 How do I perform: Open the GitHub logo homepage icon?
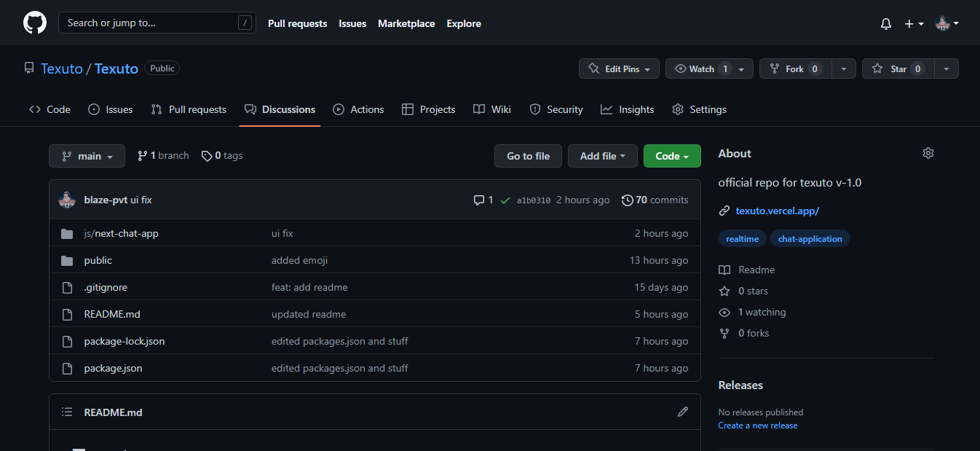[35, 23]
